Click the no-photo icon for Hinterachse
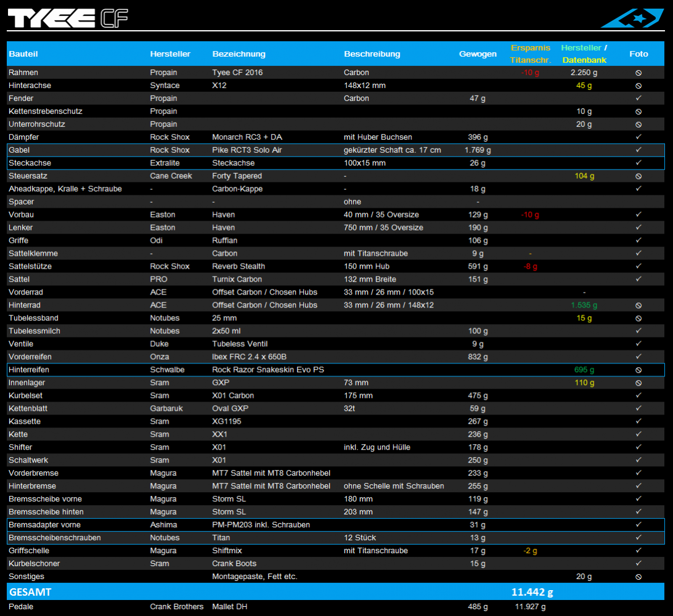Viewport: 673px width, 616px height. click(638, 86)
